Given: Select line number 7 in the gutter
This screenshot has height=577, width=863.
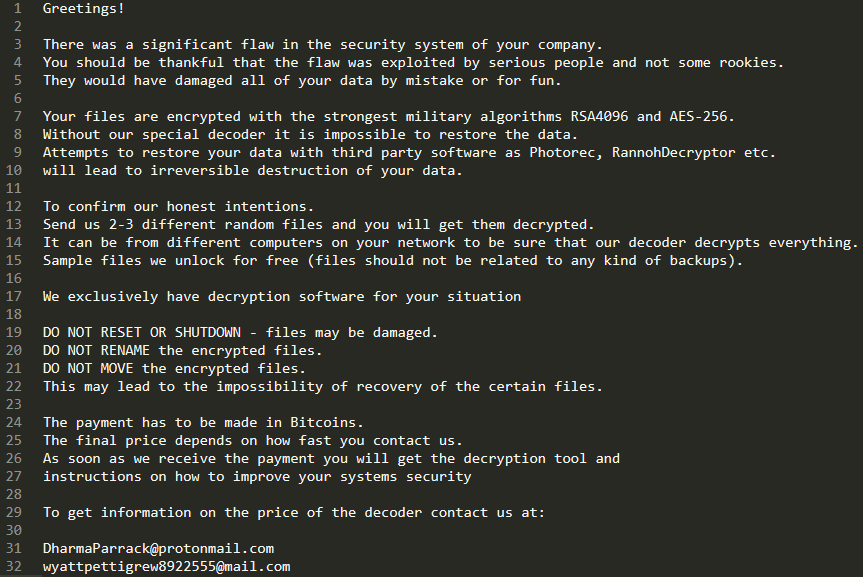Looking at the screenshot, I should click(x=18, y=117).
